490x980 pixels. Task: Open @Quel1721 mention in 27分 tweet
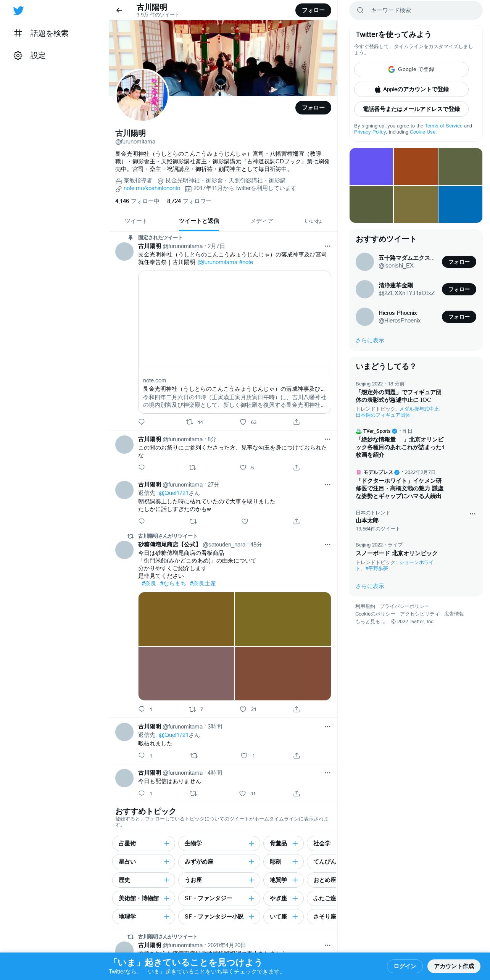coord(173,493)
